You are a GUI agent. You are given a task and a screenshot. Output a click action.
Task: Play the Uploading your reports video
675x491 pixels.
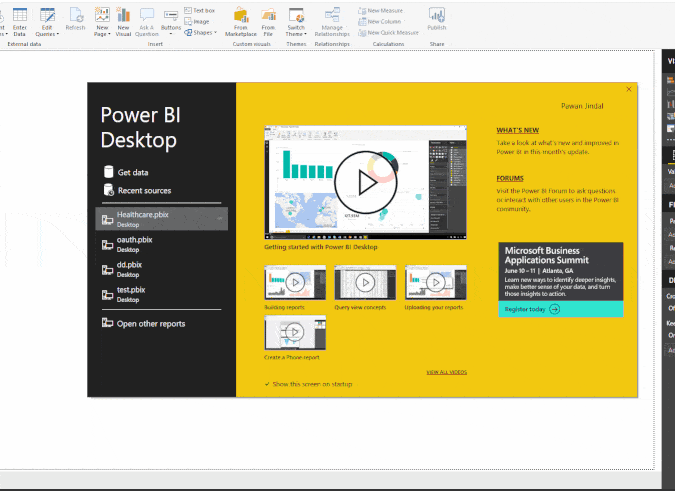436,282
